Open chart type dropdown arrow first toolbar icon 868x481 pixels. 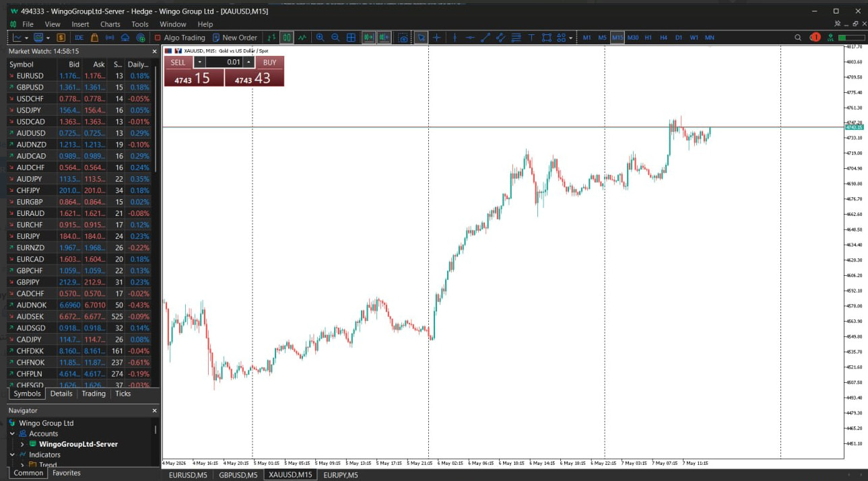(26, 38)
